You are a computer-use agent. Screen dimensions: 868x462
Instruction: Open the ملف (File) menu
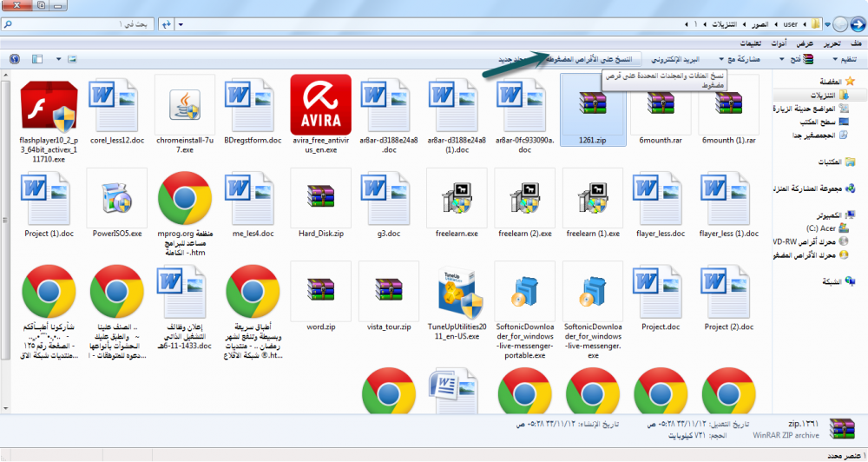pyautogui.click(x=856, y=43)
